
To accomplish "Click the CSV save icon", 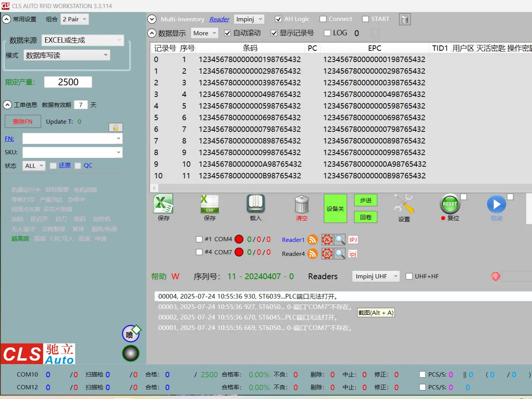I will (209, 204).
